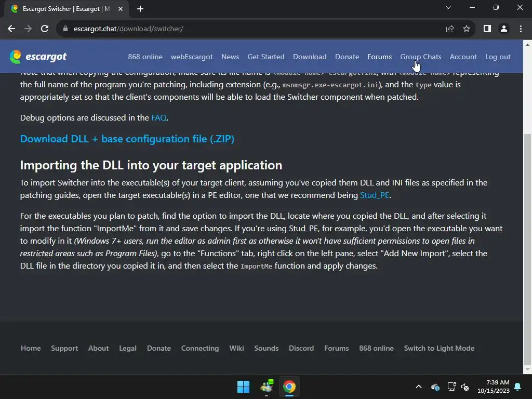
Task: Click Donate in the footer
Action: point(159,348)
